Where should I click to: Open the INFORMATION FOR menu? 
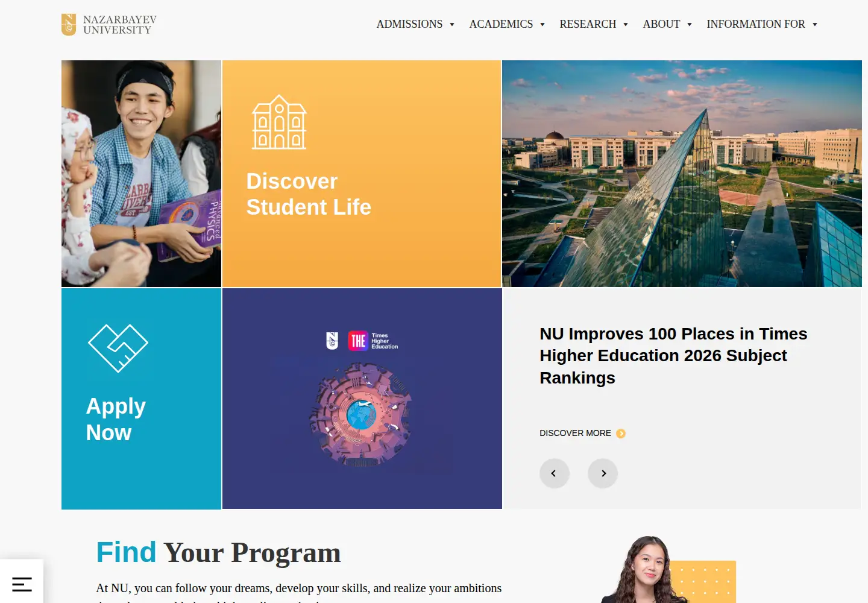click(756, 24)
